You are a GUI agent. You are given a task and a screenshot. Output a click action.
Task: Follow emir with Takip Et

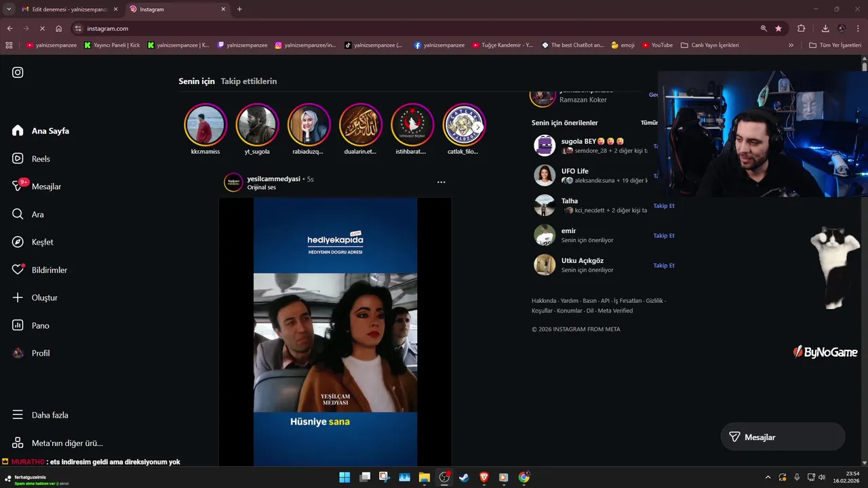tap(664, 235)
